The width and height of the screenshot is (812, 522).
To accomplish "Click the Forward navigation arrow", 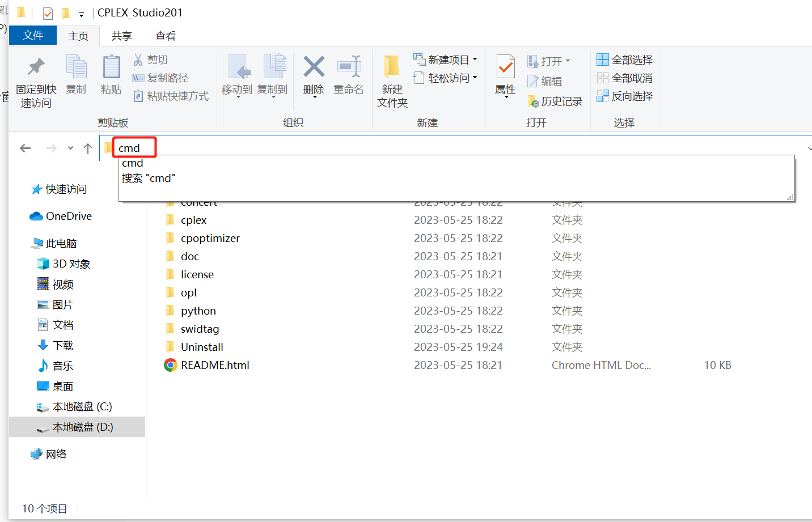I will 51,148.
